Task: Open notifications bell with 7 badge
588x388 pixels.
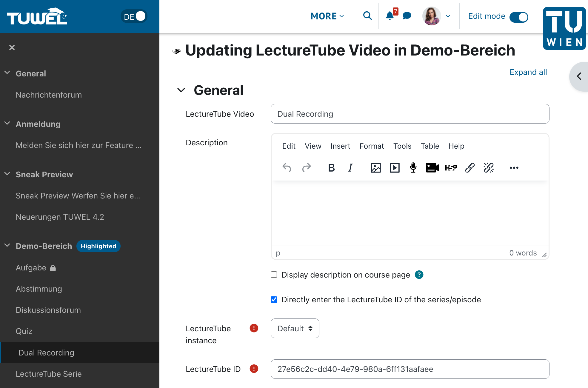Action: tap(391, 15)
